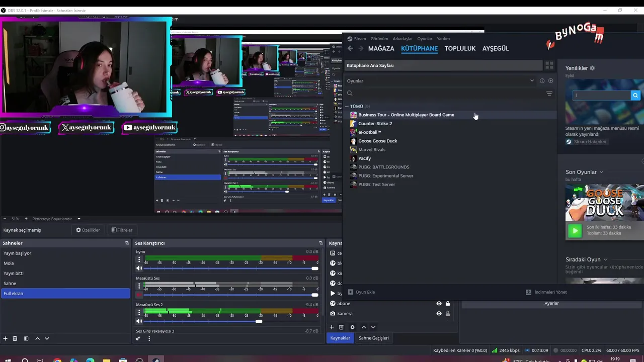Go back with Steam back arrow
644x362 pixels.
point(350,48)
